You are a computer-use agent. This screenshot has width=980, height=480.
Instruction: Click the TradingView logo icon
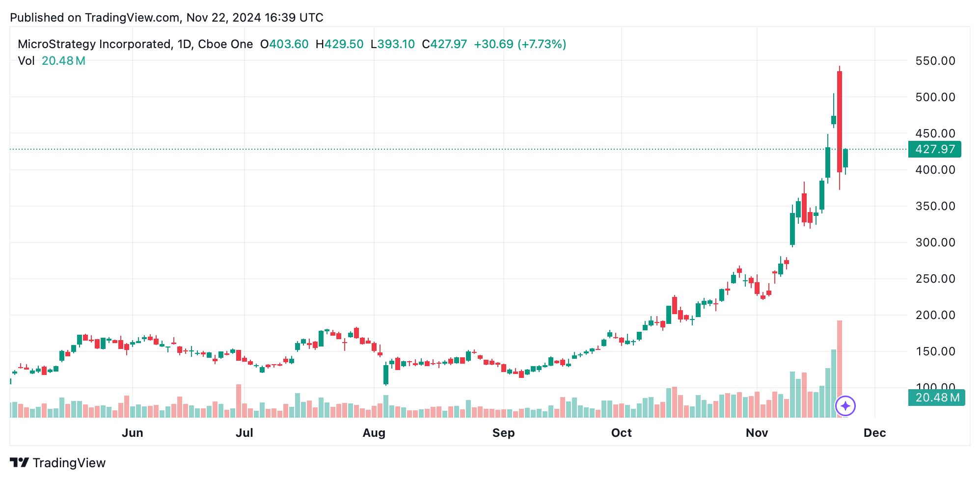[x=19, y=463]
